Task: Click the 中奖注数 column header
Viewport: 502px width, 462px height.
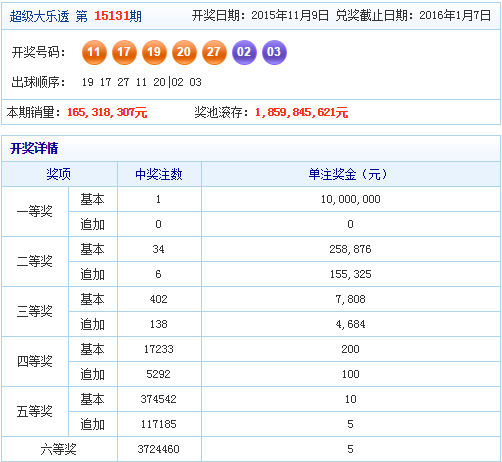Action: tap(159, 174)
